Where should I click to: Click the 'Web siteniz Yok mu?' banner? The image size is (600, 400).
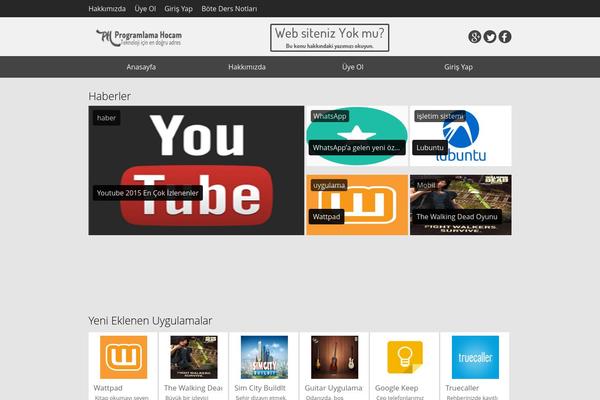tap(329, 38)
